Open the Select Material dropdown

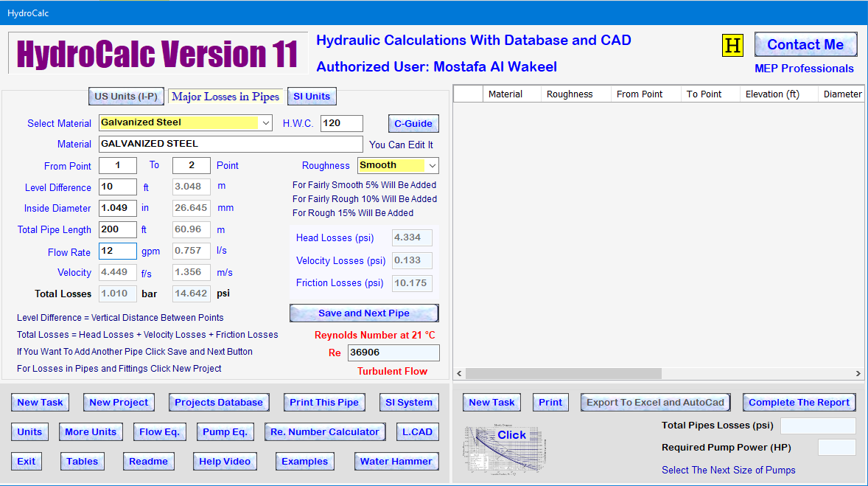click(x=266, y=123)
